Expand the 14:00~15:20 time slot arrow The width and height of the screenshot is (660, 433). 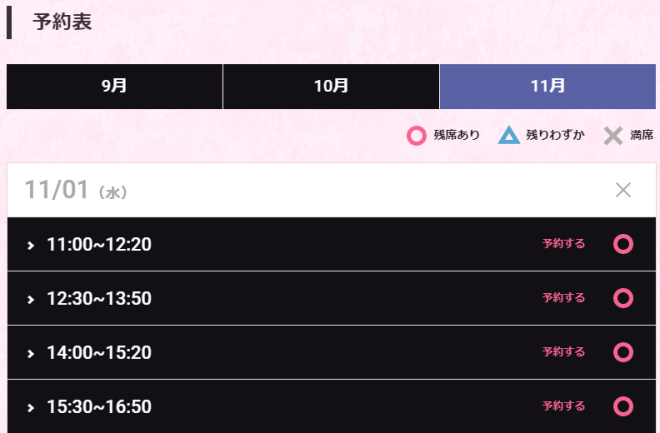pyautogui.click(x=31, y=353)
